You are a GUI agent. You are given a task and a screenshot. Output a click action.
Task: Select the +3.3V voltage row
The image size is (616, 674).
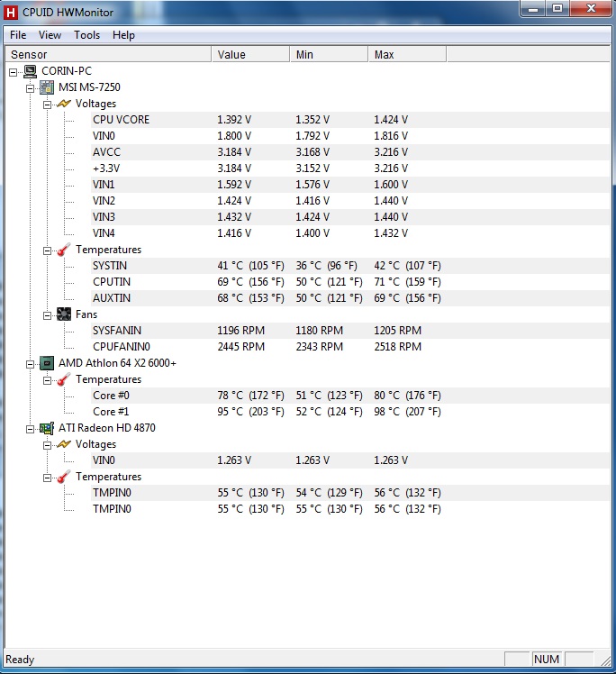(x=350, y=168)
